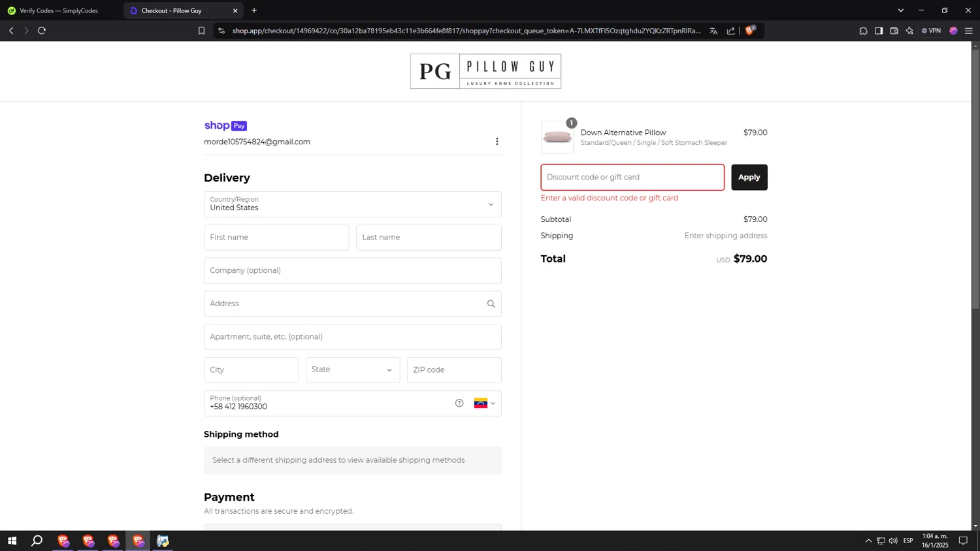The height and width of the screenshot is (551, 980).
Task: Show tab search dropdown arrow
Action: point(900,10)
